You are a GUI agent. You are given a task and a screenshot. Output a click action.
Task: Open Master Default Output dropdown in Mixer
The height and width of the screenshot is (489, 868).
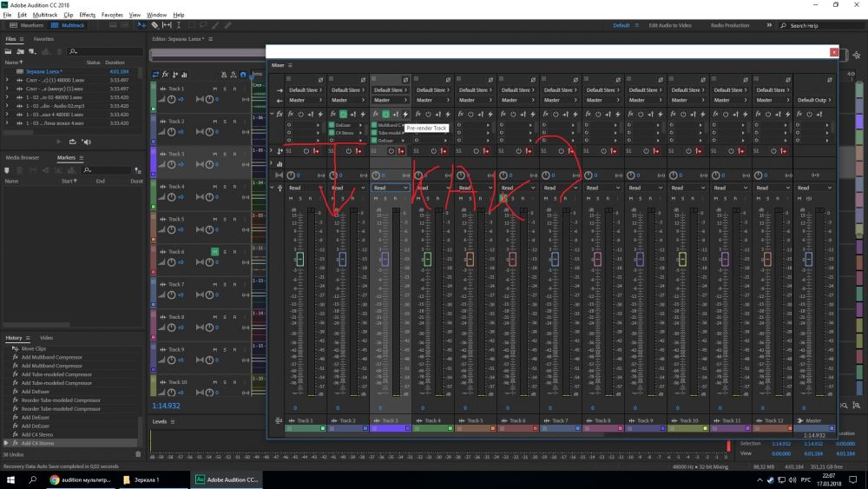(814, 100)
